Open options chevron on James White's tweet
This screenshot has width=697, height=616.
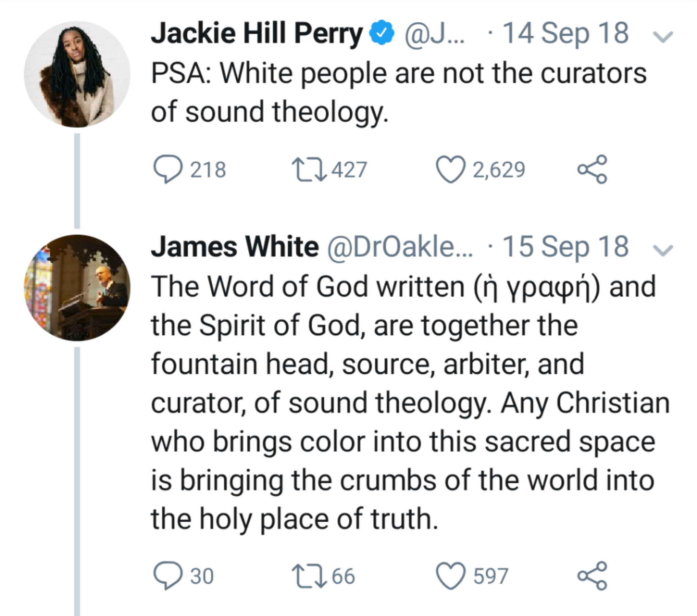point(663,250)
